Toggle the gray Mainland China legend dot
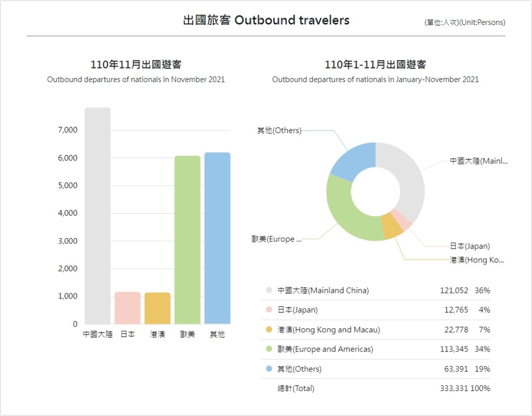The height and width of the screenshot is (416, 532). tap(269, 291)
